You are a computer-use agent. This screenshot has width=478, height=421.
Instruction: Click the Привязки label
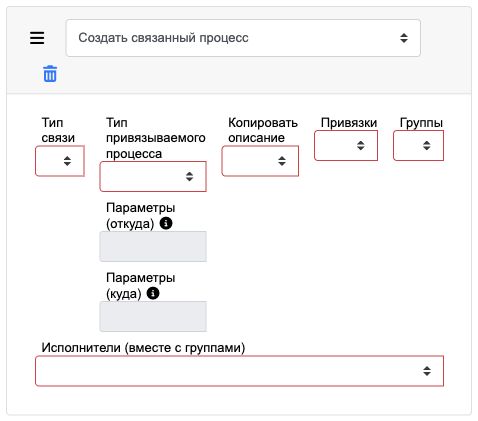coord(349,123)
